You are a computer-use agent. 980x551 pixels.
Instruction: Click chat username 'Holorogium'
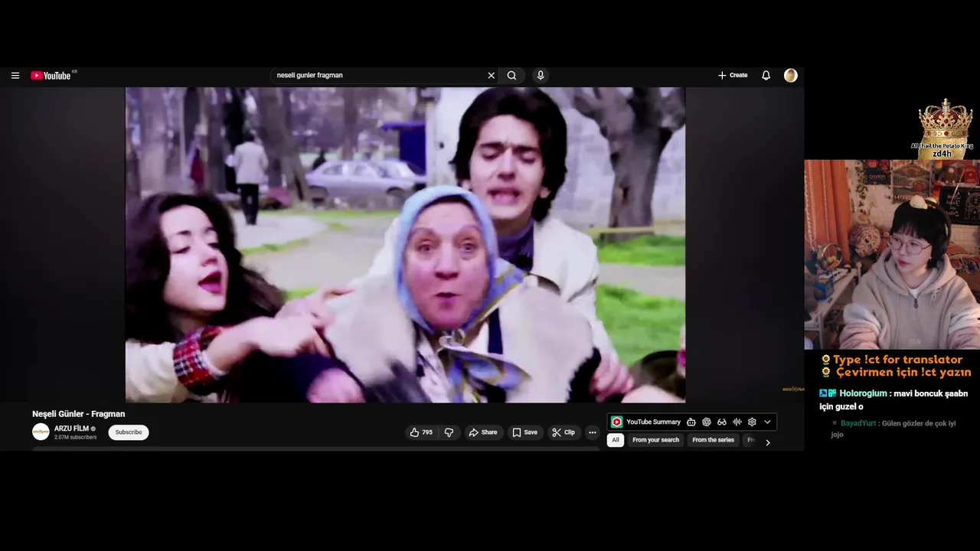click(x=863, y=393)
